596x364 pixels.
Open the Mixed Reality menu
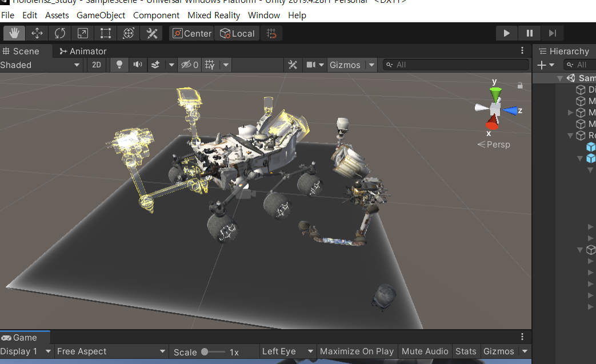click(214, 15)
